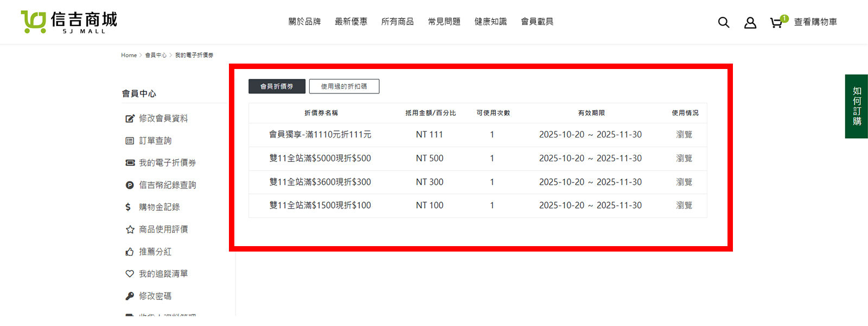Screen dimensions: 868x326
Task: Click the 會員中心 sidebar heading
Action: (139, 94)
